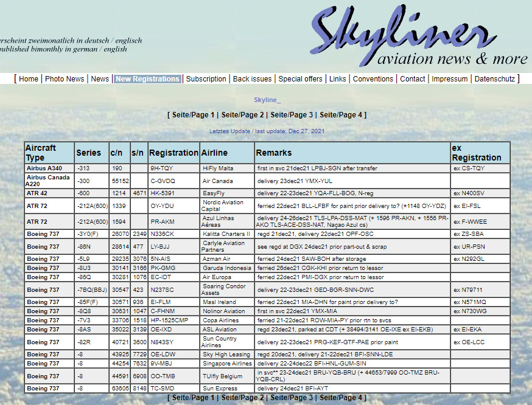Click the Skyline_ link above the table
532x405 pixels.
[267, 100]
